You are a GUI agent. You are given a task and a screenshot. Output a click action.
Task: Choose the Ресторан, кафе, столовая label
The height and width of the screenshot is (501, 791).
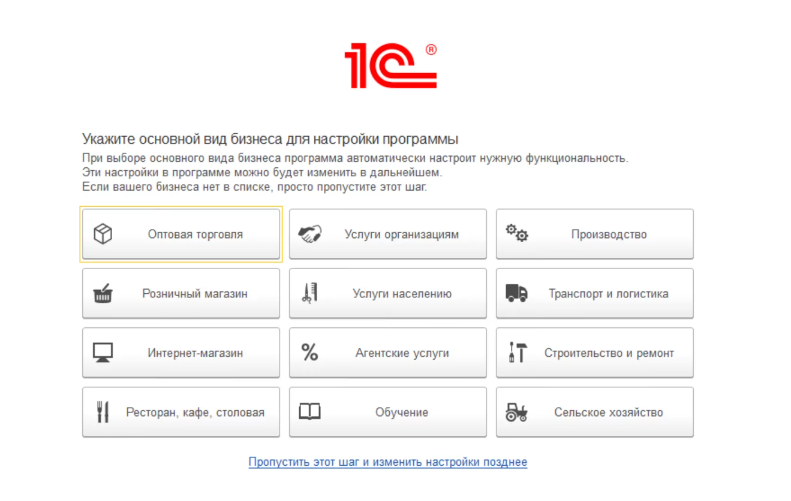pyautogui.click(x=195, y=413)
